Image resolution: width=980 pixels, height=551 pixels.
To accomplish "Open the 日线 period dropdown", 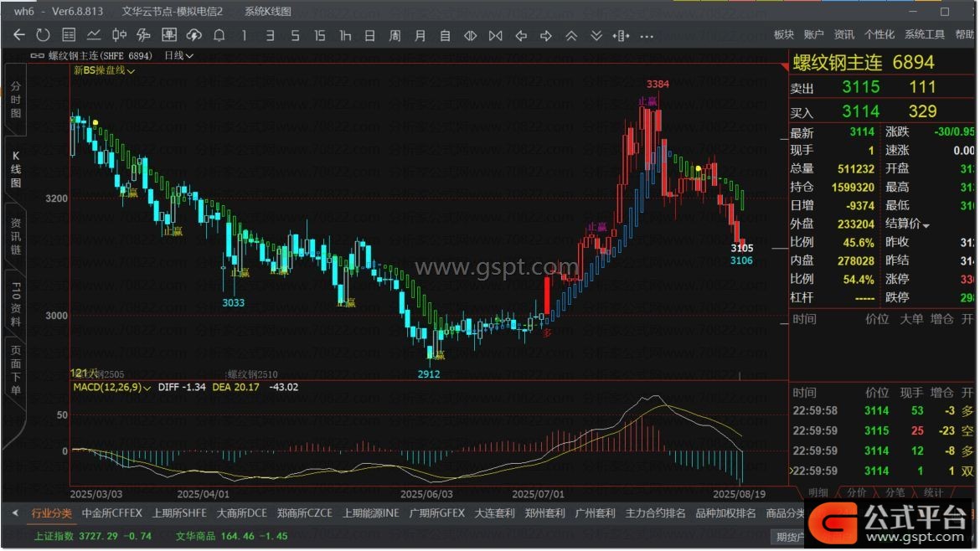I will tap(178, 55).
